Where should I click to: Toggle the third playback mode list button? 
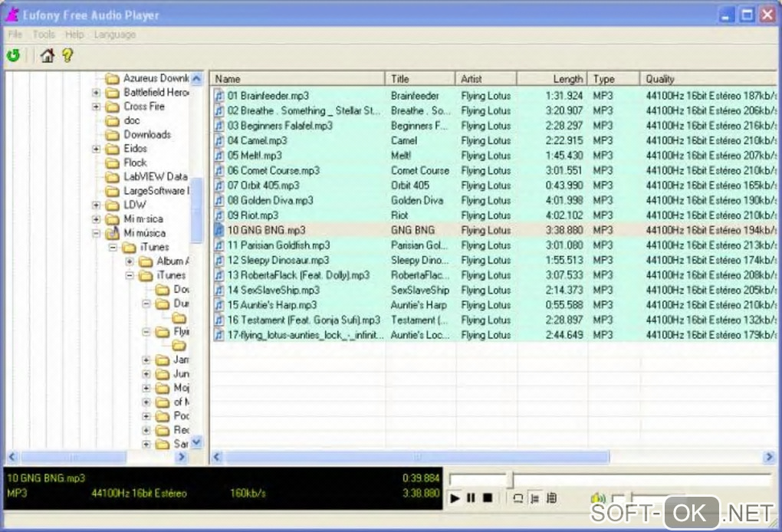point(551,498)
